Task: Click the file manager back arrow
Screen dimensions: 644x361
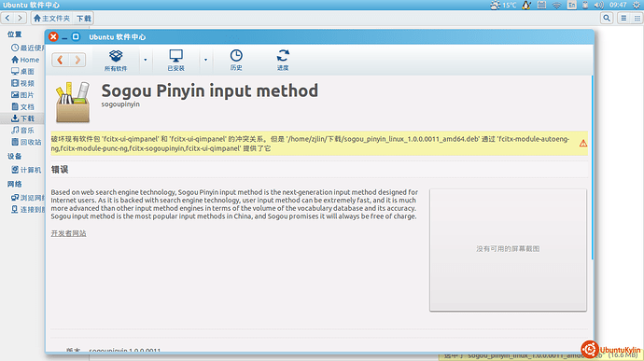Action: click(x=7, y=18)
